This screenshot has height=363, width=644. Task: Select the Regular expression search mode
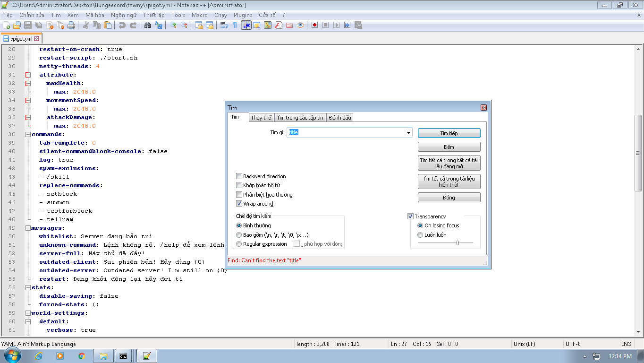coord(239,244)
